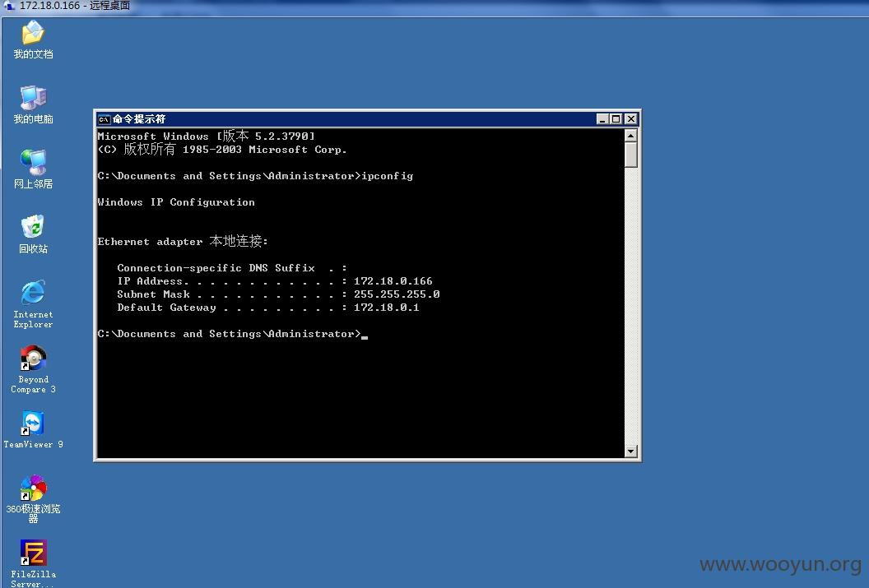This screenshot has width=869, height=588.
Task: Click the Connection-specific DNS Suffix line
Action: [232, 268]
